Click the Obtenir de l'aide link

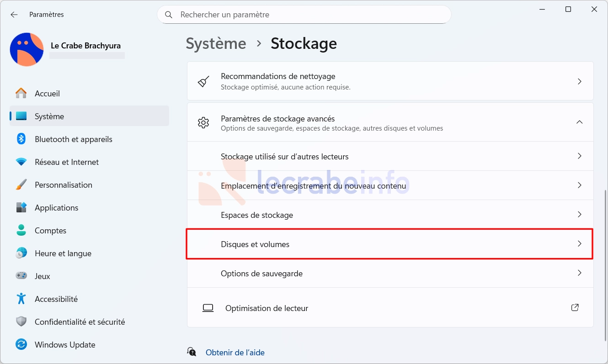coord(235,353)
